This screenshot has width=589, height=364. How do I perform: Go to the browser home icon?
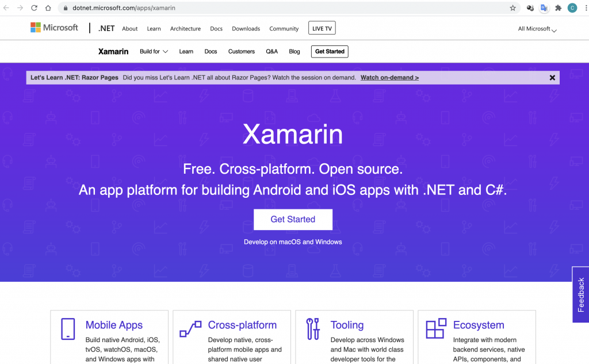[x=48, y=8]
